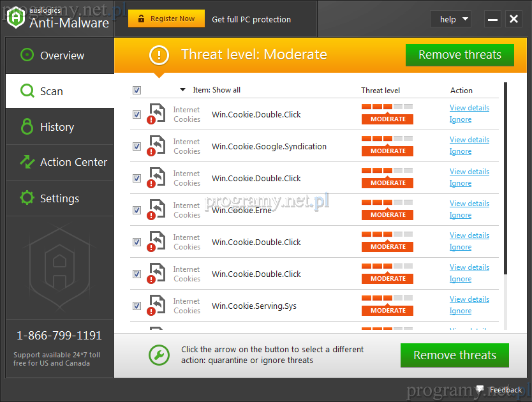This screenshot has height=402, width=532.
Task: Click the Feedback speech bubble icon
Action: pos(480,389)
